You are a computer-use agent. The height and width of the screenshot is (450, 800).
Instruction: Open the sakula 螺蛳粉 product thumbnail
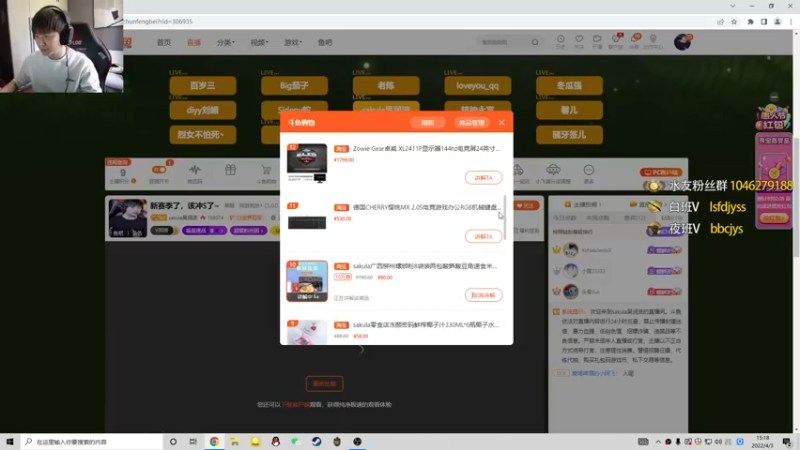pos(307,281)
